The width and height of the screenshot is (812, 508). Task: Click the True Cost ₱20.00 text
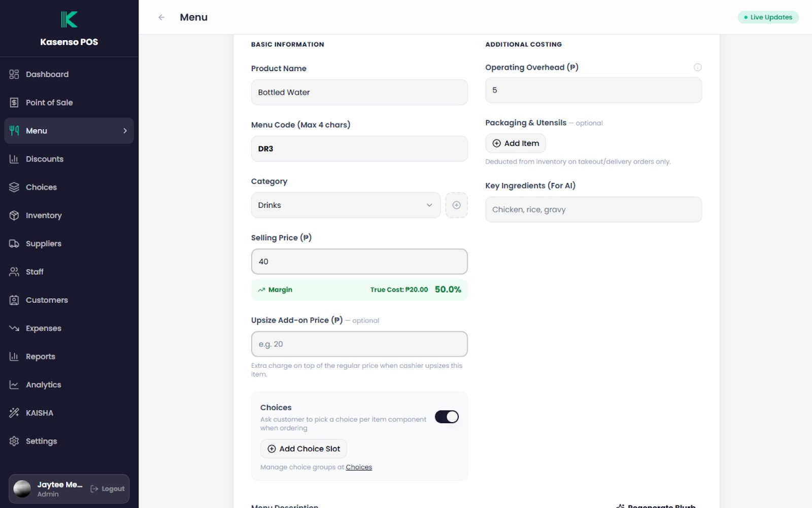click(x=399, y=290)
